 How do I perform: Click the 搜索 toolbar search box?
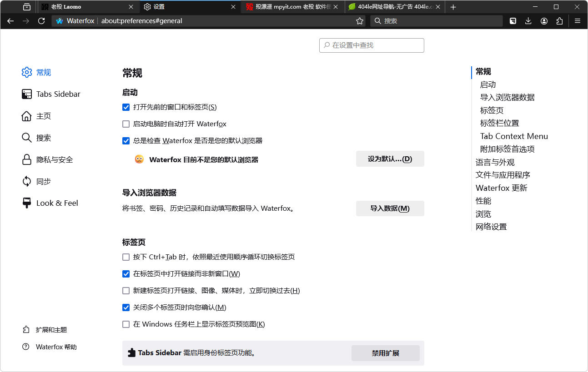pyautogui.click(x=437, y=21)
